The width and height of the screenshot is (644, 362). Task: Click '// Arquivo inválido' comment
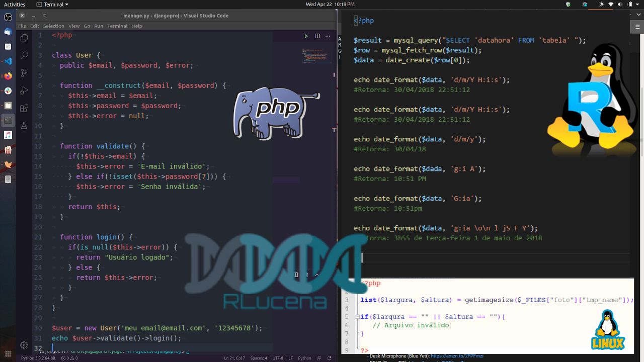(411, 325)
